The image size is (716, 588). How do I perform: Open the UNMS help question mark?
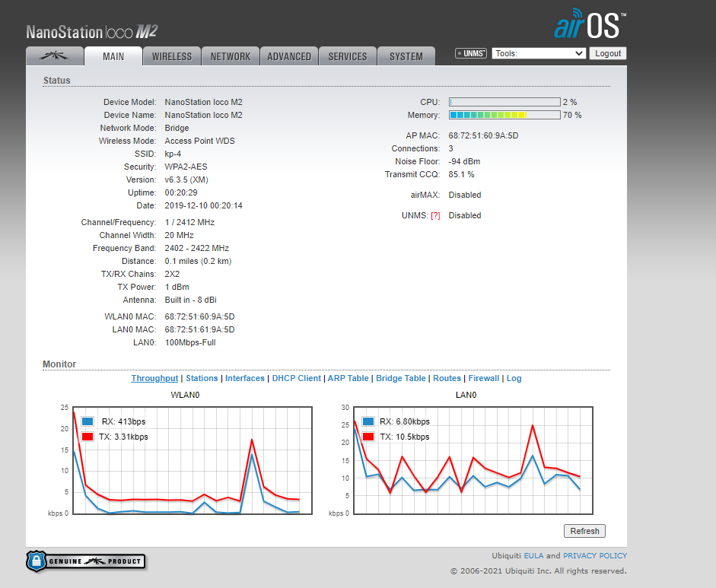tap(435, 216)
